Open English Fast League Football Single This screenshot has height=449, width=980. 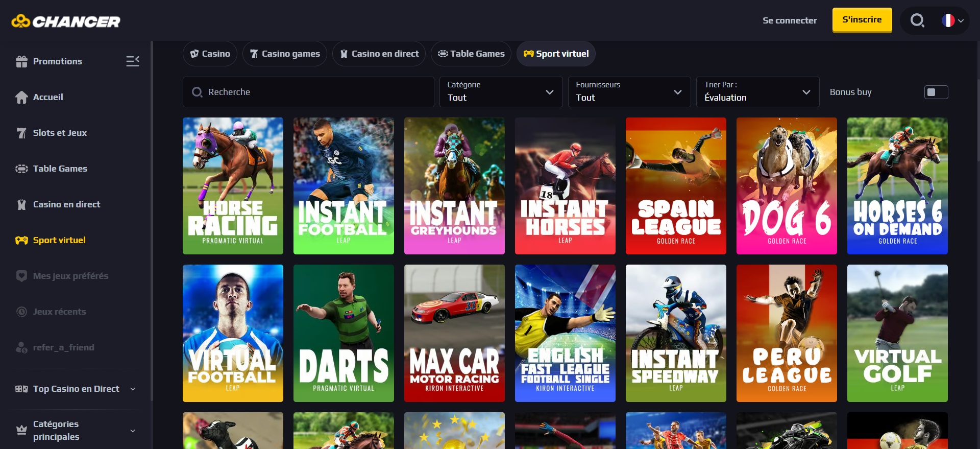[565, 333]
